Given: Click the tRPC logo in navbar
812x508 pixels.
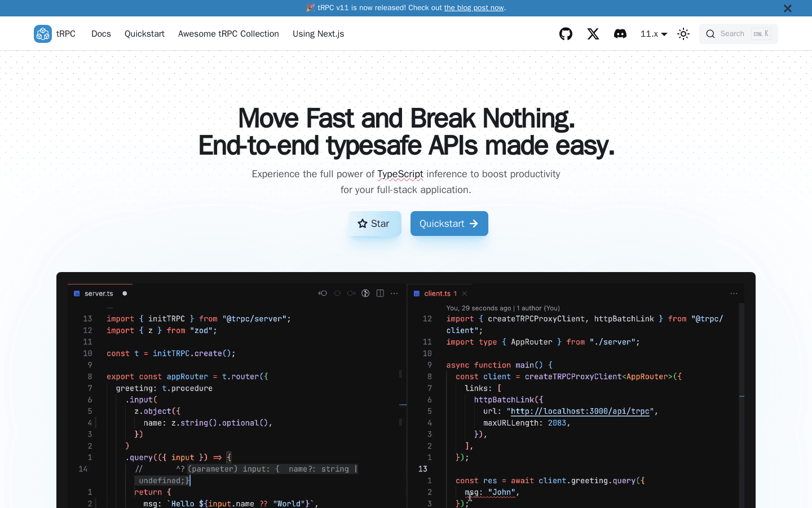Looking at the screenshot, I should pyautogui.click(x=43, y=34).
